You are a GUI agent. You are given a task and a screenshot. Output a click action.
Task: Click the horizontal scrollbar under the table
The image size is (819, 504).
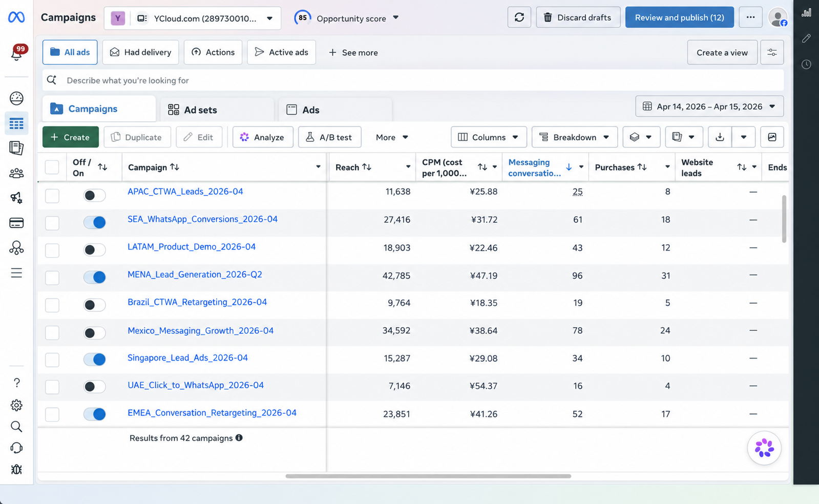click(x=428, y=476)
